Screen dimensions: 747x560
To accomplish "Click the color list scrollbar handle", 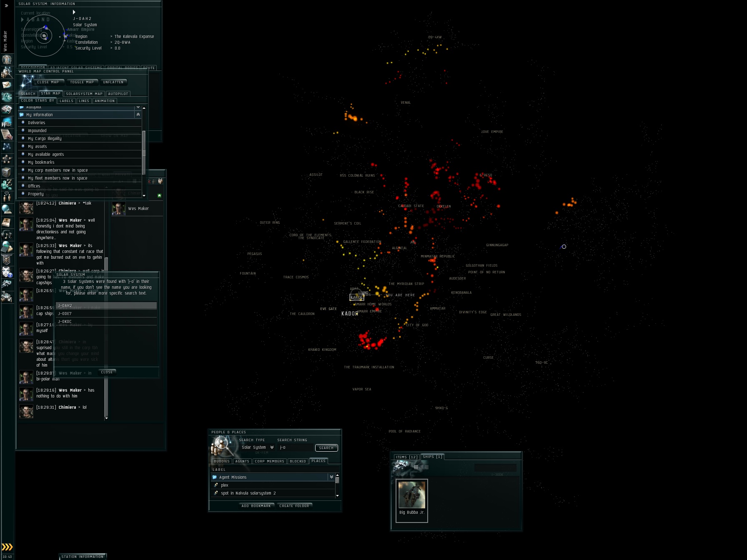I will point(144,152).
